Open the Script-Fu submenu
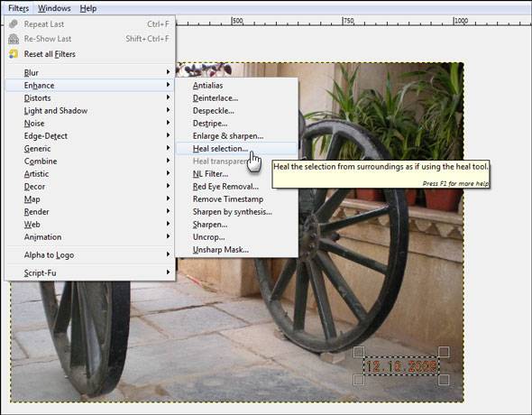This screenshot has height=415, width=532. tap(89, 272)
